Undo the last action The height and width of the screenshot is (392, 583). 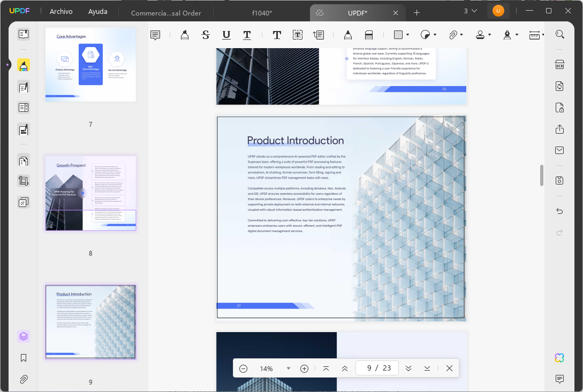point(559,211)
